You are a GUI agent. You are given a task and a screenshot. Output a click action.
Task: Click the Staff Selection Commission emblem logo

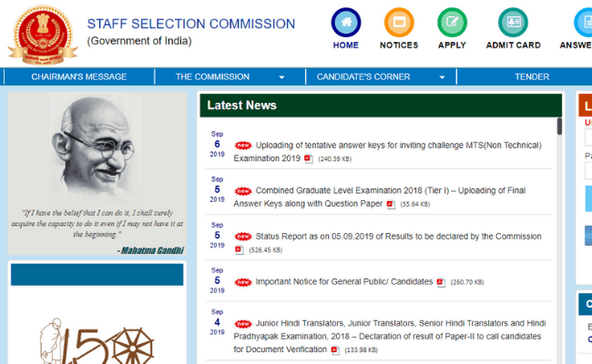(42, 32)
